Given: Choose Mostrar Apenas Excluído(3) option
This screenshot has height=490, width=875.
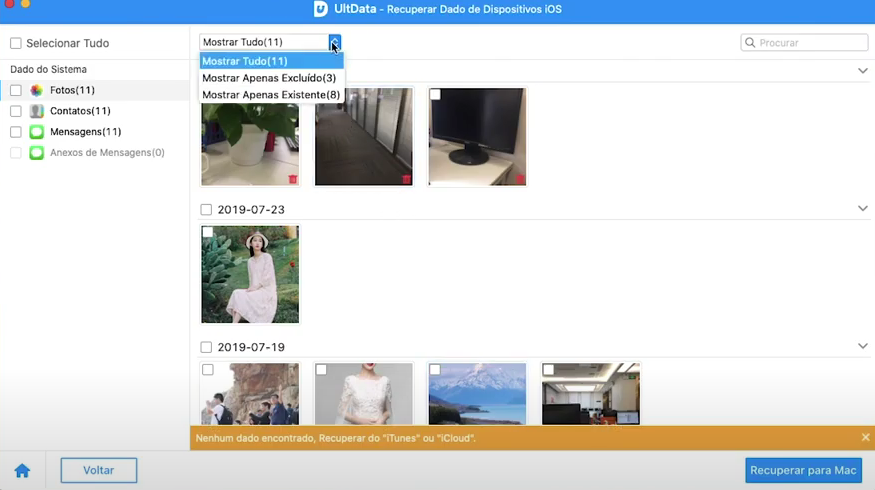Looking at the screenshot, I should click(269, 78).
